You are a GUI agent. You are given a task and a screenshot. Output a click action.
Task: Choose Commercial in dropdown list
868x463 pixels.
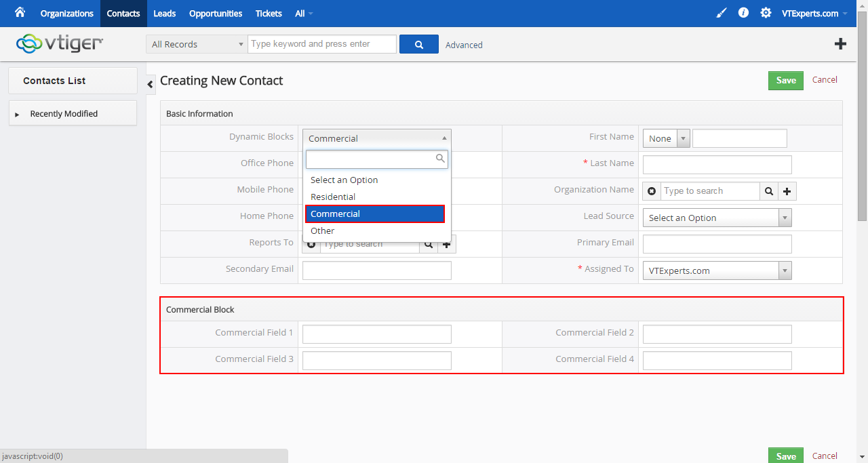(375, 214)
